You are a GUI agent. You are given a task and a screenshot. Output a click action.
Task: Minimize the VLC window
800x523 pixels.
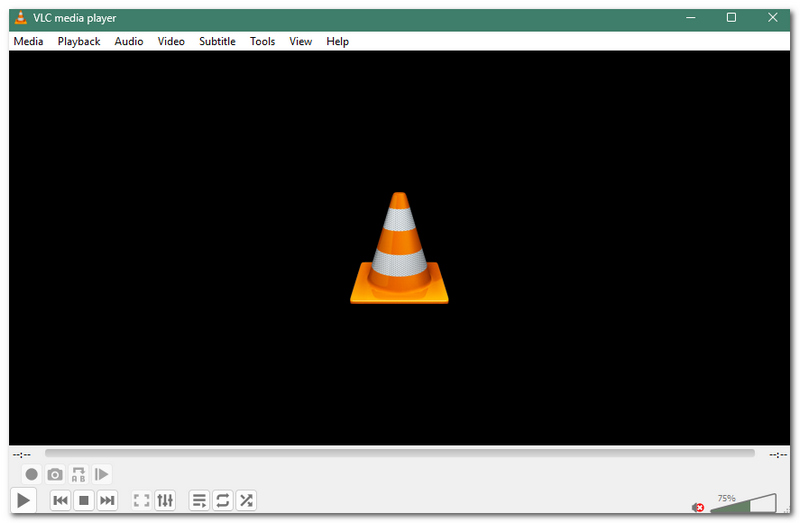[x=691, y=17]
